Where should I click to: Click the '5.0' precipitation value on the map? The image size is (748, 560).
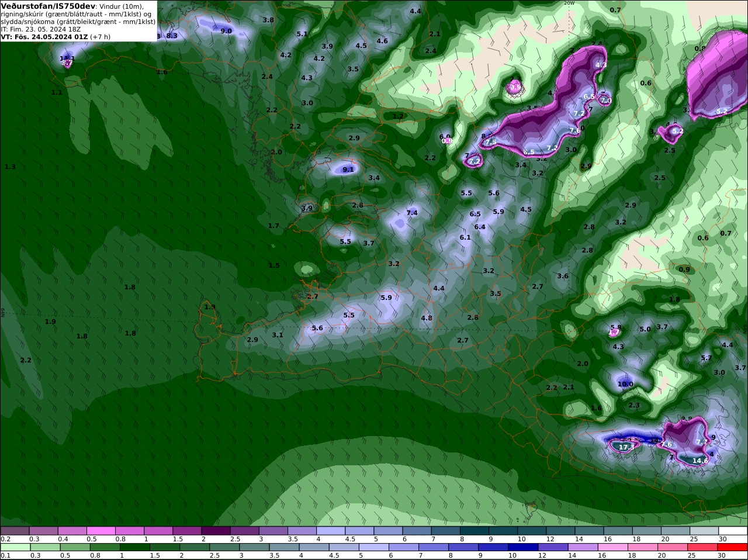[645, 329]
